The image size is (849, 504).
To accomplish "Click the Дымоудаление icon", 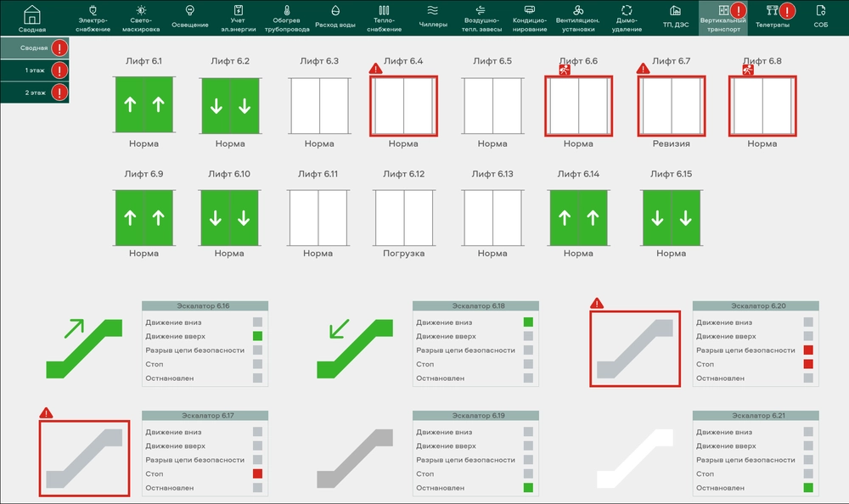I will 627,11.
